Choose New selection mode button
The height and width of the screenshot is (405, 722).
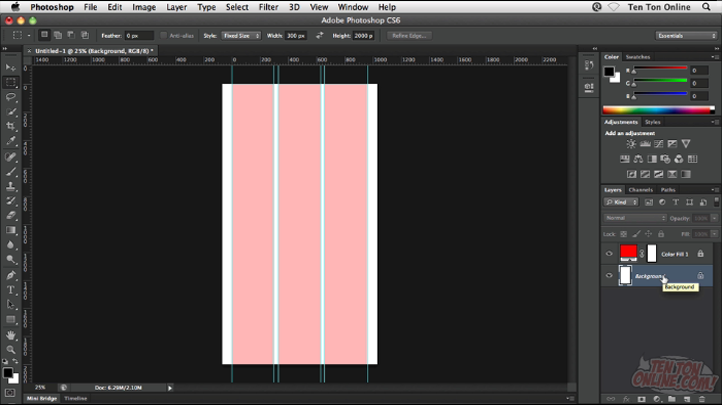[x=44, y=35]
